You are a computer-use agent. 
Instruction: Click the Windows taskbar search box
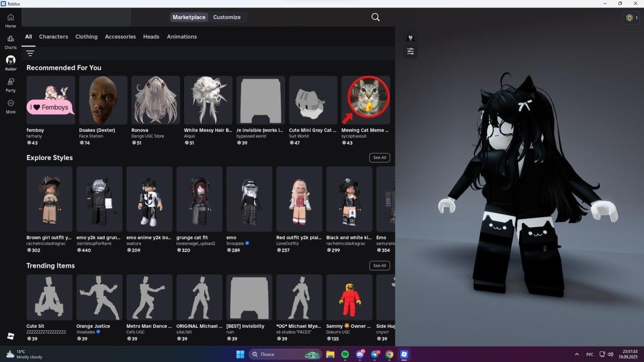pos(285,354)
